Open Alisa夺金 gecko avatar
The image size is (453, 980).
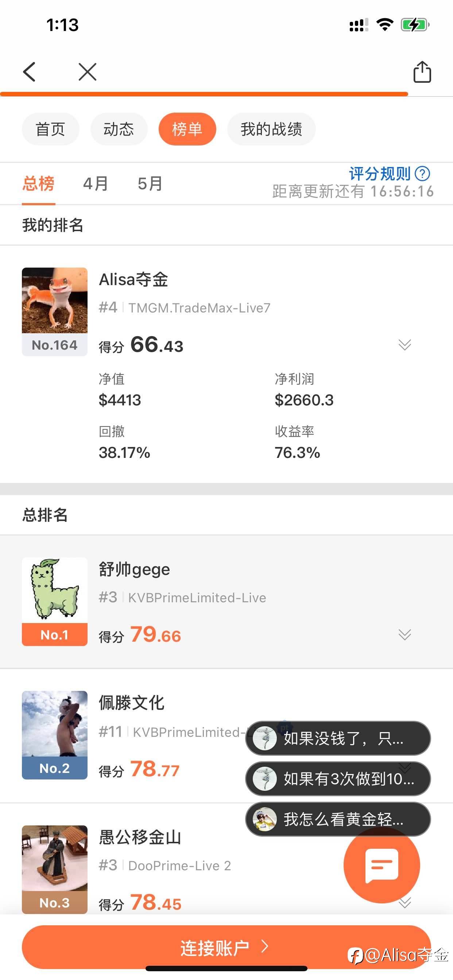pos(54,300)
